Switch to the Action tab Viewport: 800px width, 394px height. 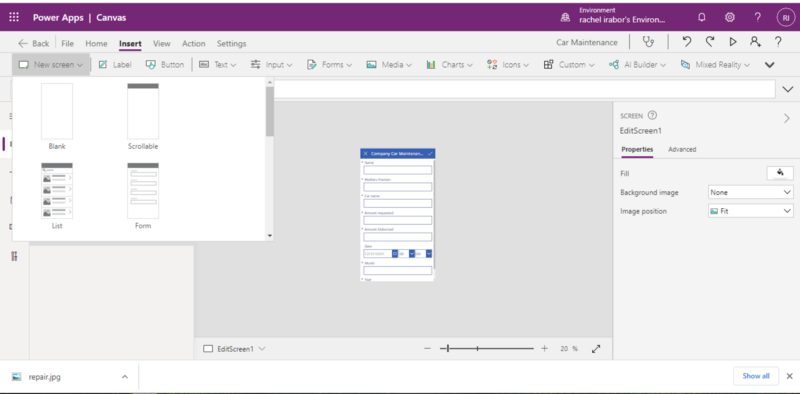point(194,43)
